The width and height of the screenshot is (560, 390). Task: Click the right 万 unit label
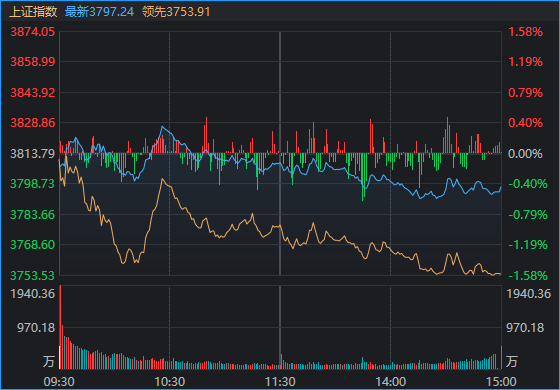(511, 361)
